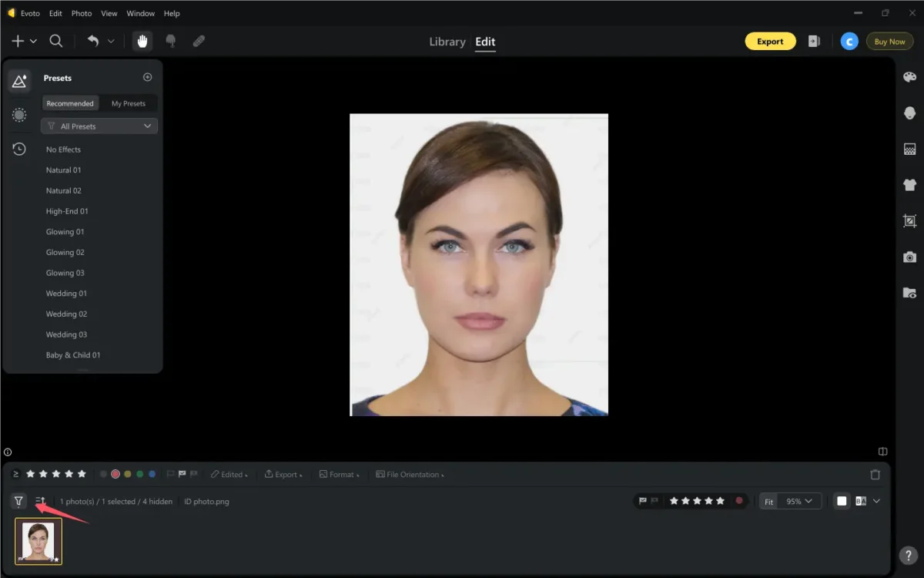
Task: Click the magnifier zoom tool
Action: (56, 42)
